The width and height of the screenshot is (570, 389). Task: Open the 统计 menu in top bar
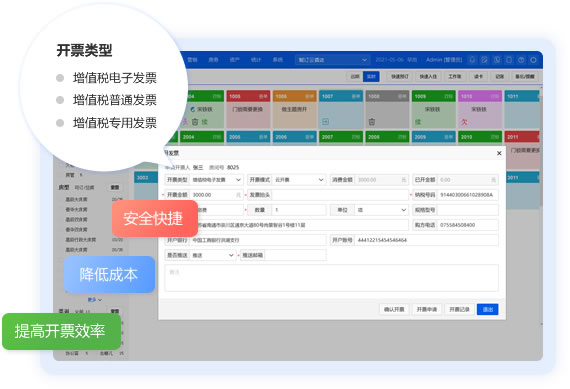[x=256, y=60]
